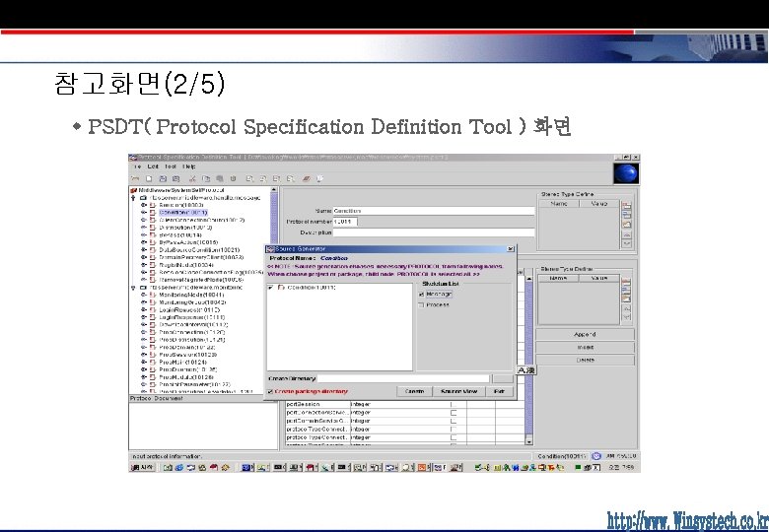The height and width of the screenshot is (532, 769).
Task: Click Name column header in lower Stereo Type table
Action: [558, 278]
